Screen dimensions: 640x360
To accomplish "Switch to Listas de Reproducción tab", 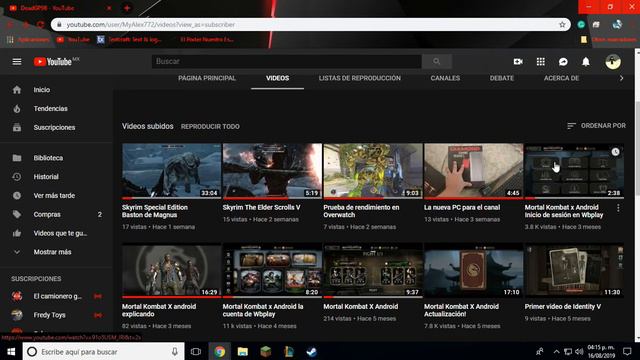I will pos(360,78).
